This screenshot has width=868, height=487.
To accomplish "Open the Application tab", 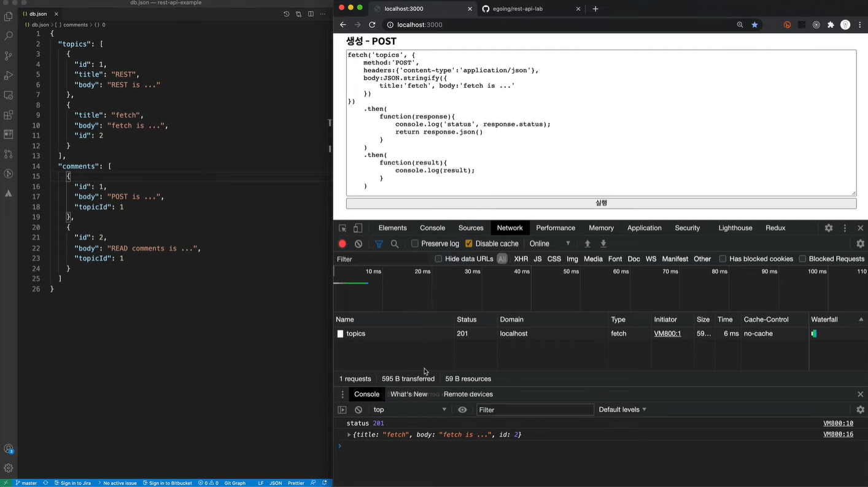I will click(x=644, y=228).
